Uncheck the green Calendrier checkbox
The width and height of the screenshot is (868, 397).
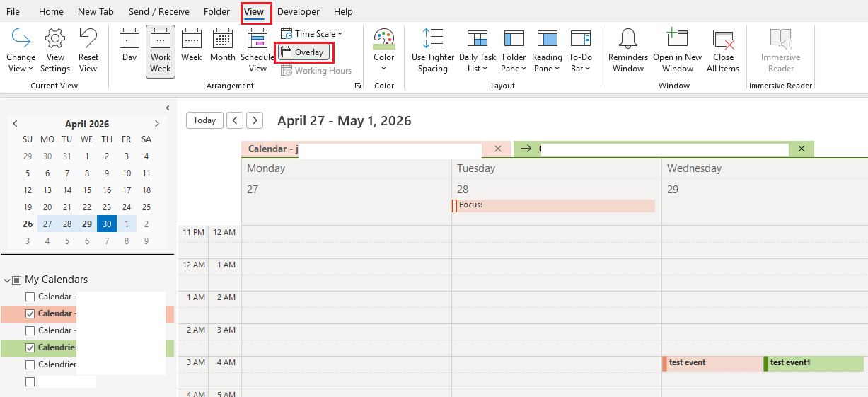click(x=30, y=347)
